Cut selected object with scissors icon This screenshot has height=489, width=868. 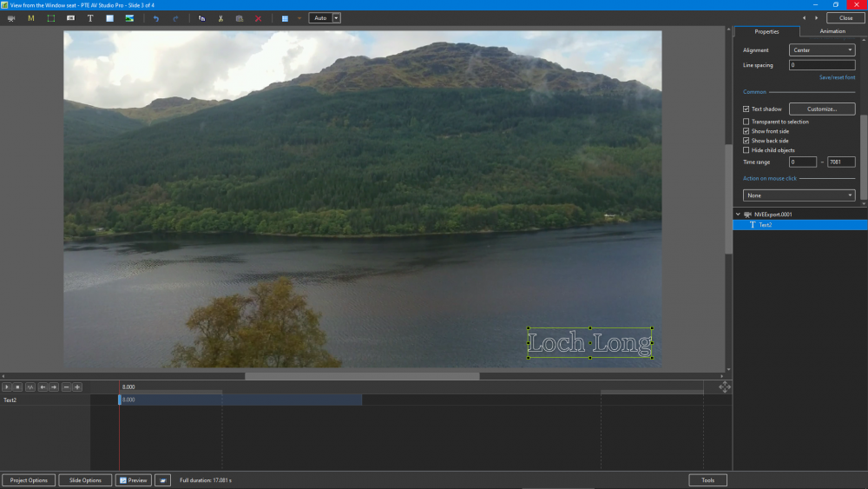tap(220, 18)
